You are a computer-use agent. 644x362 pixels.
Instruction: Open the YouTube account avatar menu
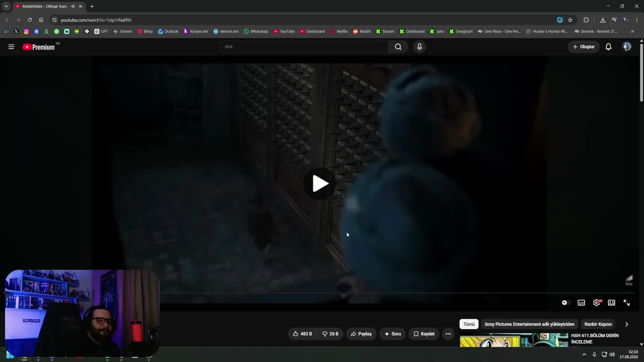click(x=627, y=47)
